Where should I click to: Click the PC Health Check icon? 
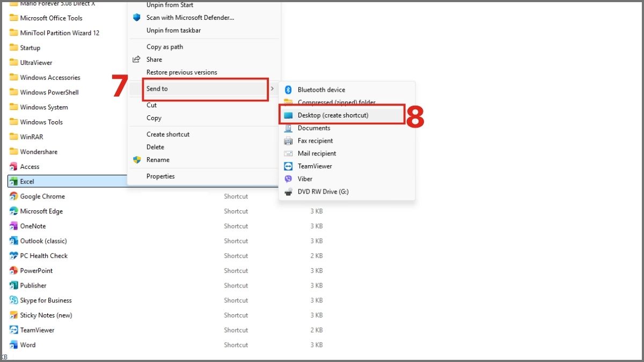[x=14, y=256]
